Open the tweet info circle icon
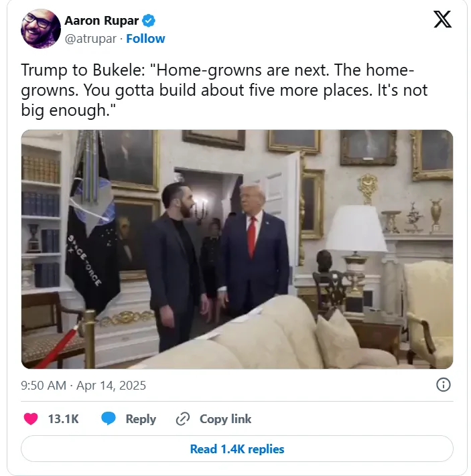 (444, 385)
